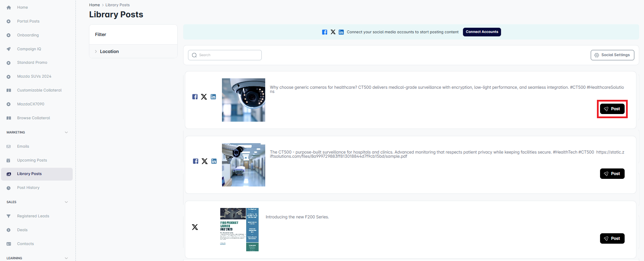644x261 pixels.
Task: Click the LinkedIn icon on the first post
Action: [213, 97]
